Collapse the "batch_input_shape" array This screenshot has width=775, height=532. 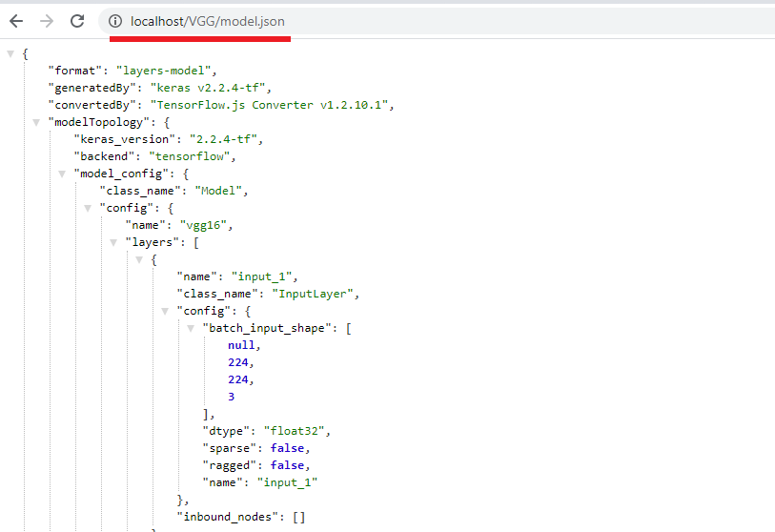point(191,329)
